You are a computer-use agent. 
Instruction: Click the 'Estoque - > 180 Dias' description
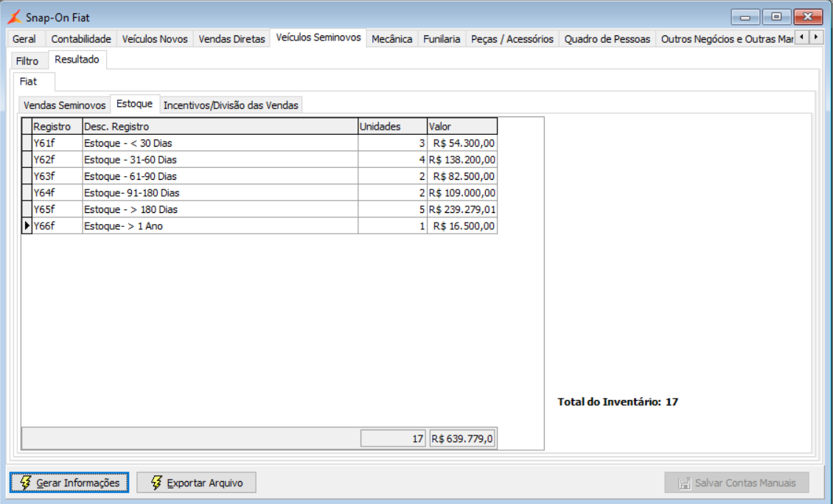point(220,209)
